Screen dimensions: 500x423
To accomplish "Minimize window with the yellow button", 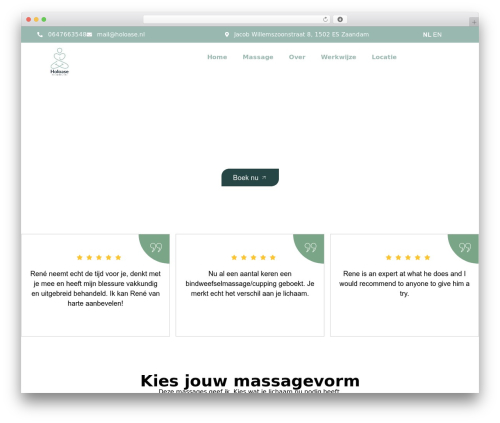I will (x=36, y=20).
